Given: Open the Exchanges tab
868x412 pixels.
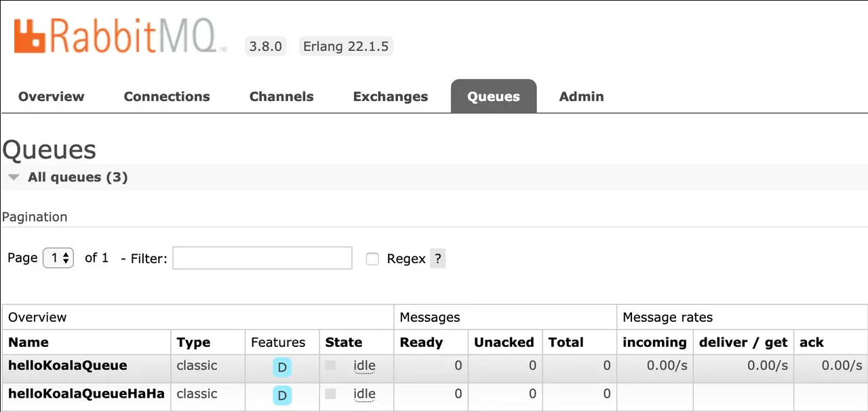Looking at the screenshot, I should (391, 96).
